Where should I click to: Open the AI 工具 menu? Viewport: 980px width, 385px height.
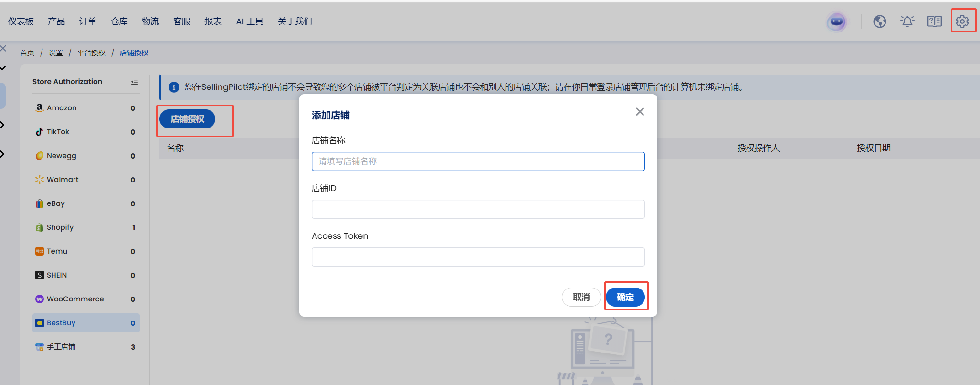[x=250, y=21]
